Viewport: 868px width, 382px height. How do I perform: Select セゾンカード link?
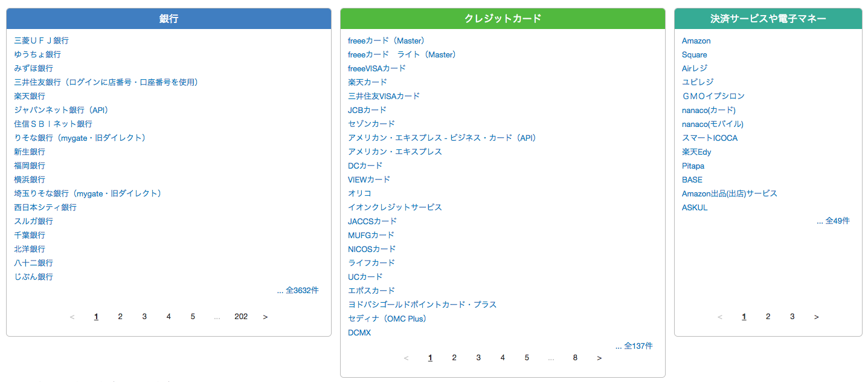pos(371,124)
